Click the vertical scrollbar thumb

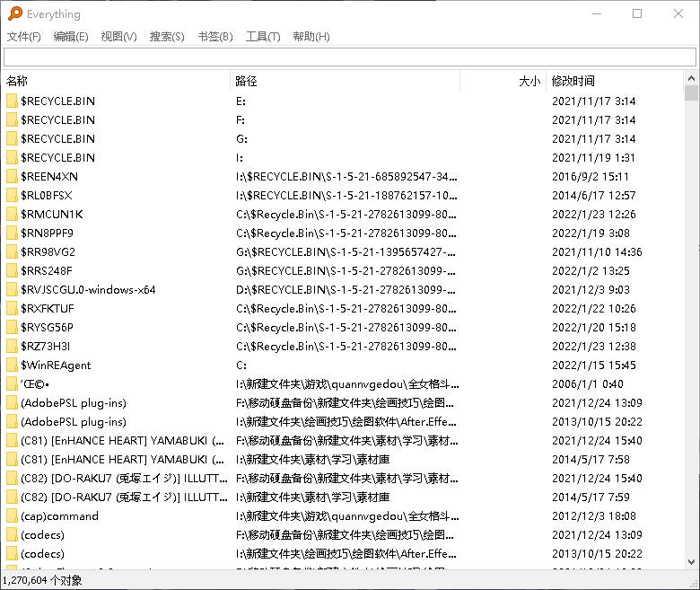coord(691,93)
